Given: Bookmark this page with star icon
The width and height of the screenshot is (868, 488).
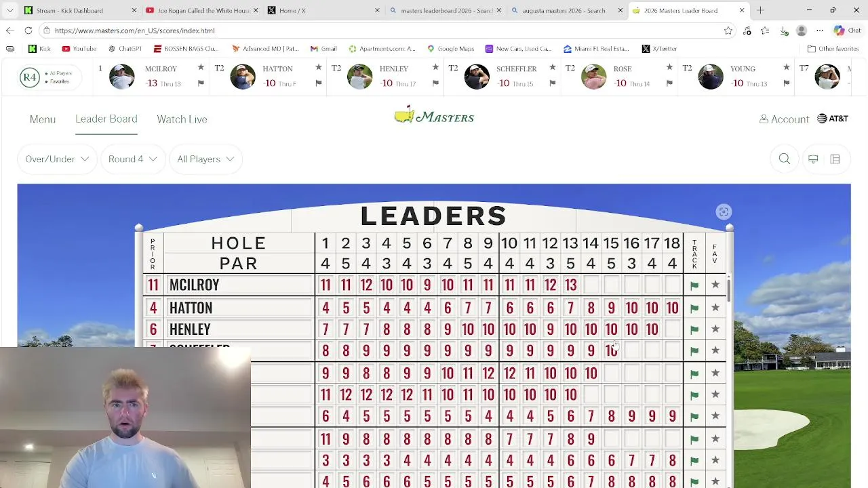Looking at the screenshot, I should [728, 30].
